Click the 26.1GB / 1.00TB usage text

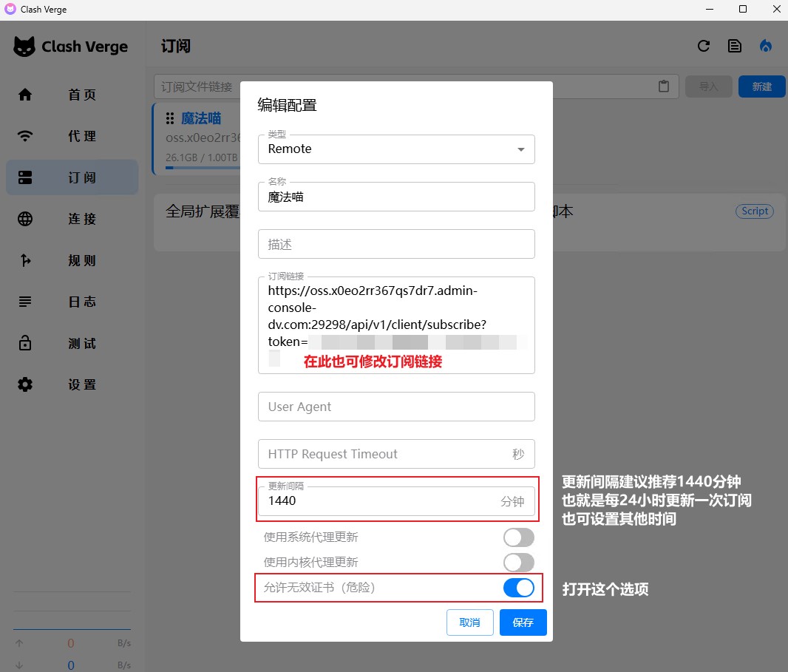202,157
